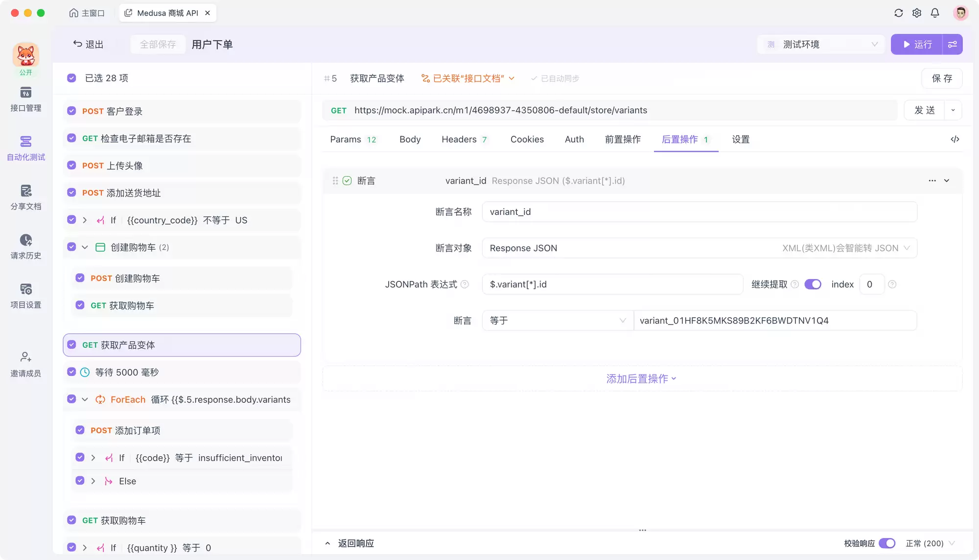Click the code view icon beside the tabs
The width and height of the screenshot is (979, 560).
click(x=955, y=140)
